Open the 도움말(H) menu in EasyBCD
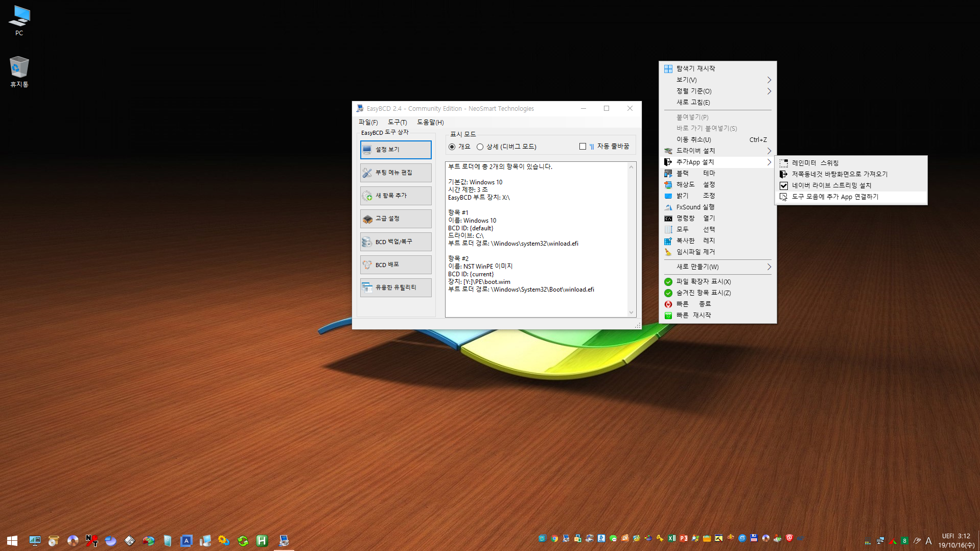The width and height of the screenshot is (980, 551). click(x=430, y=122)
